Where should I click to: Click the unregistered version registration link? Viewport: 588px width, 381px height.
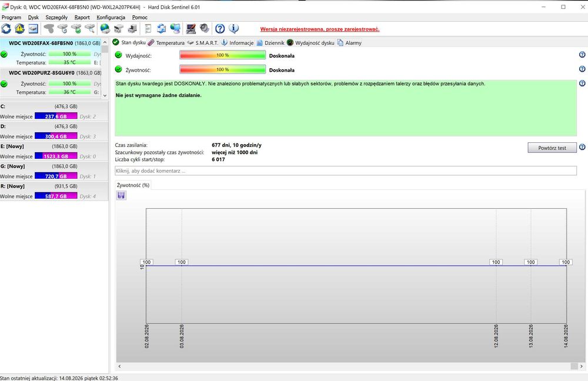coord(320,29)
